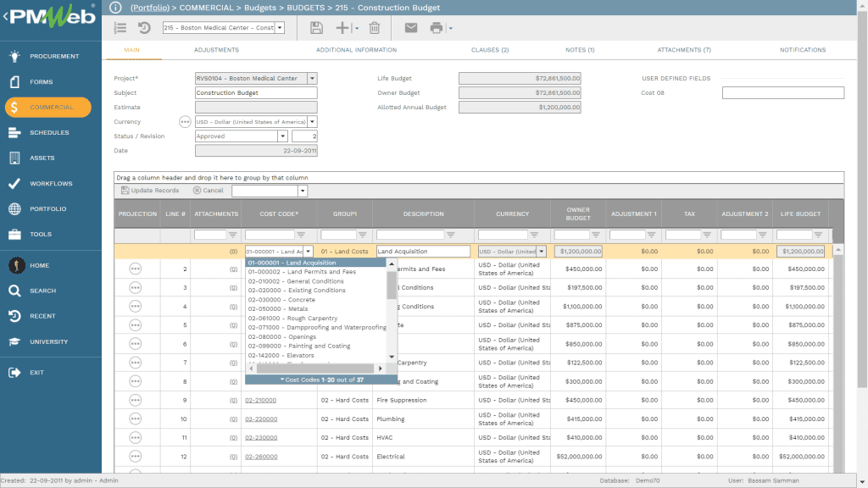Click the revision number field
Viewport: 868px width, 488px height.
[304, 136]
